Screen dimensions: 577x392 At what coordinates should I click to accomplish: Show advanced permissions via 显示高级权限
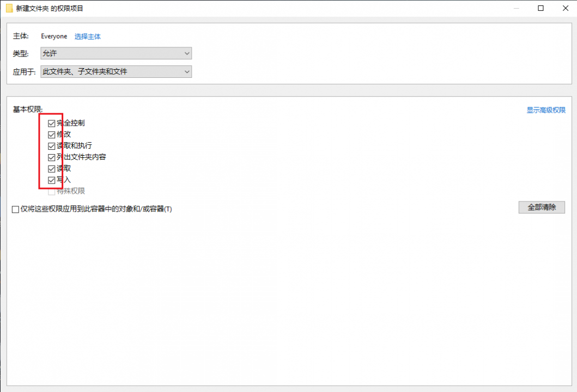(546, 110)
